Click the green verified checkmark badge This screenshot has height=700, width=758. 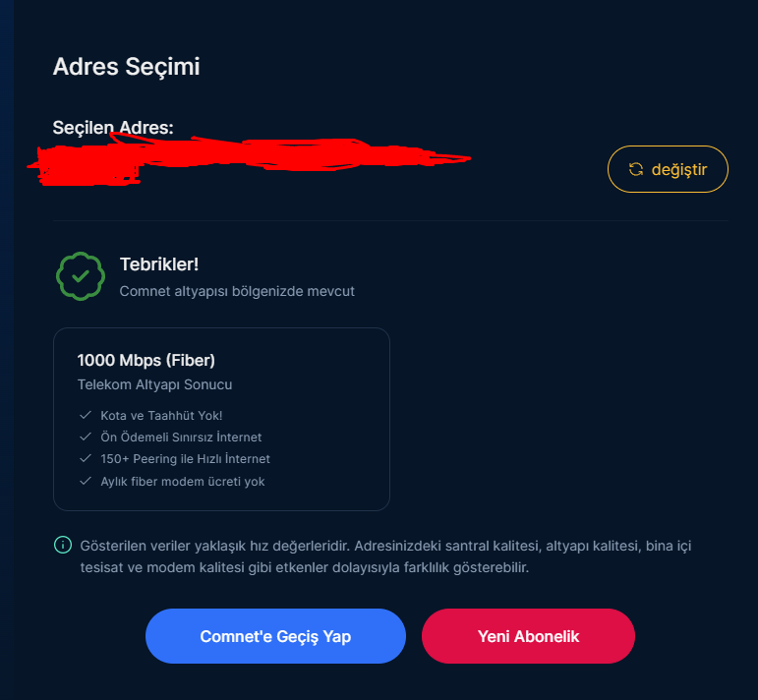(x=81, y=276)
